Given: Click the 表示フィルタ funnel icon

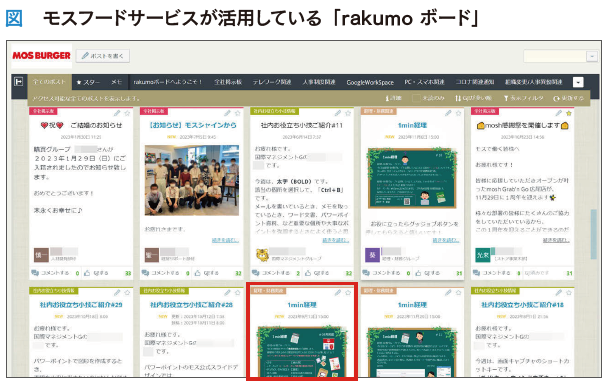Looking at the screenshot, I should pyautogui.click(x=506, y=98).
